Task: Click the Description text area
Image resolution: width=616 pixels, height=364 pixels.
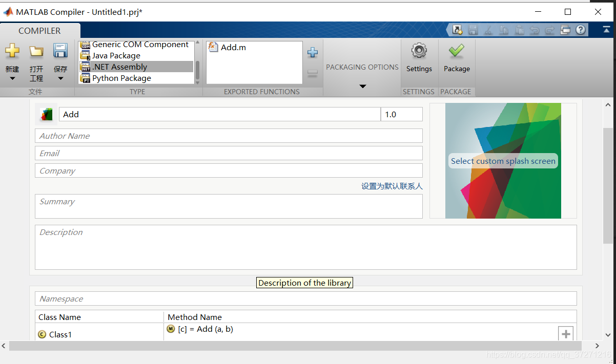Action: pyautogui.click(x=305, y=247)
